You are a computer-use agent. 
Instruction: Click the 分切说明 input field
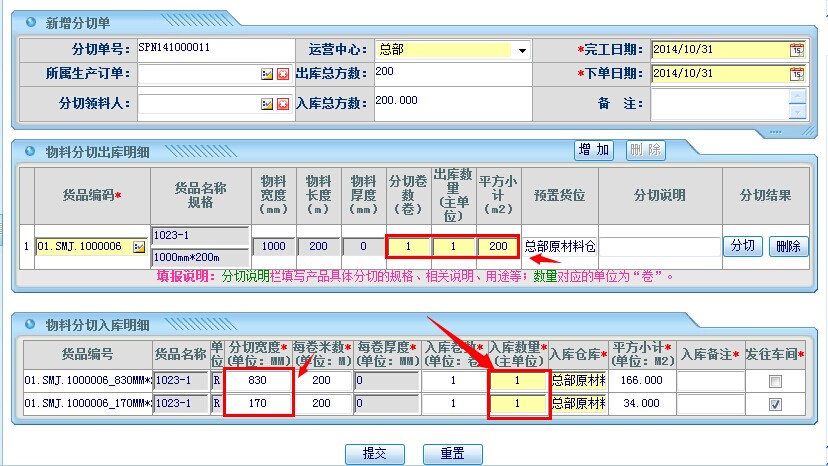(x=659, y=246)
